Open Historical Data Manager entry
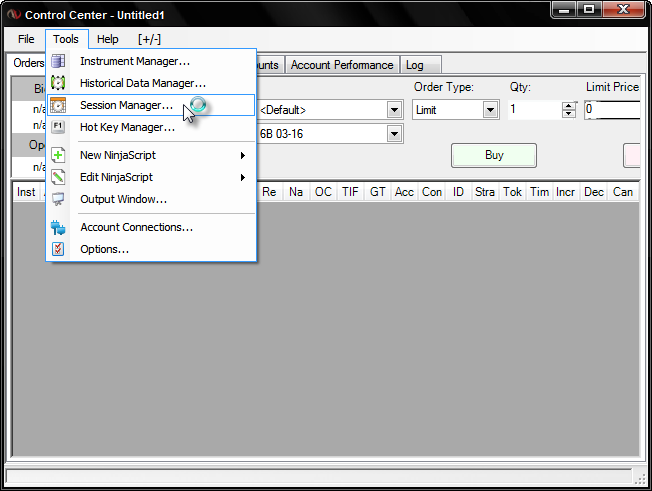This screenshot has width=652, height=491. [151, 83]
